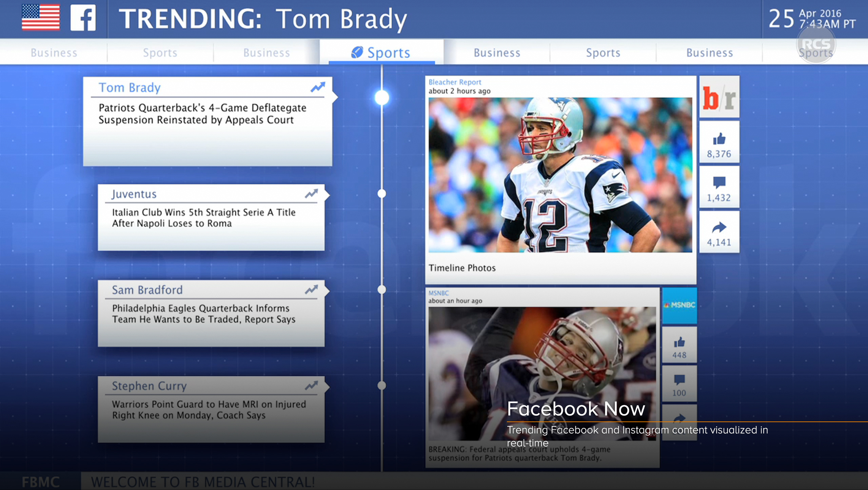Click the 25 Apr 2016 date display
868x490 pixels.
(812, 18)
